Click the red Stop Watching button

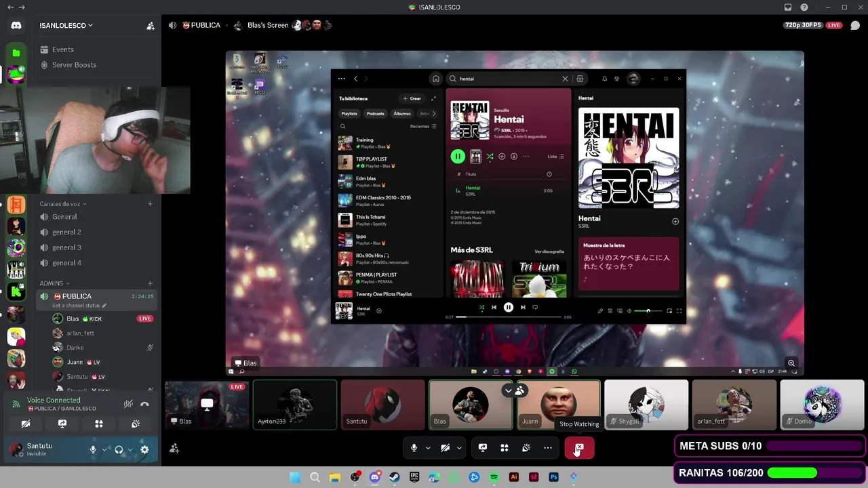point(579,448)
